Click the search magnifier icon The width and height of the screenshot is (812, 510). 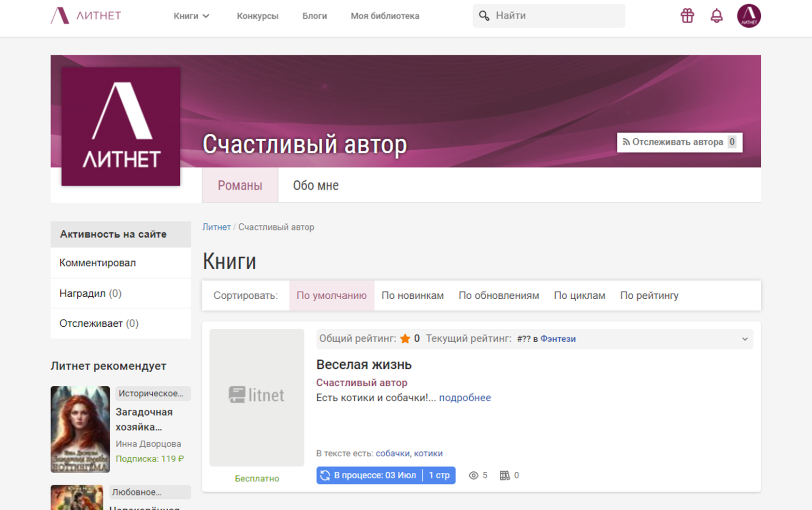(x=484, y=15)
